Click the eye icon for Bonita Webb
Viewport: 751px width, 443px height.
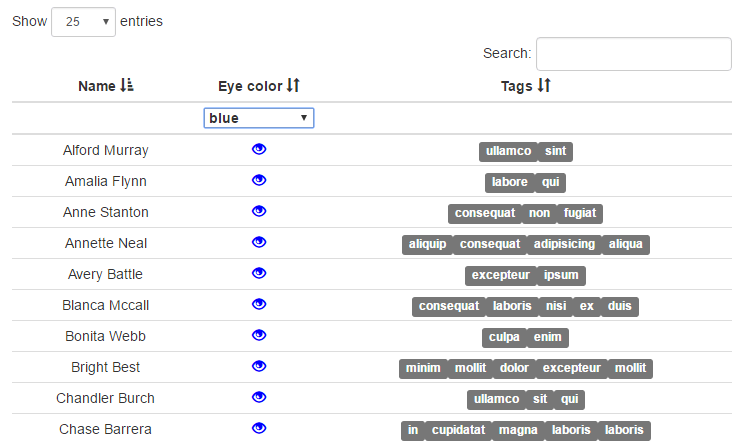click(x=259, y=335)
